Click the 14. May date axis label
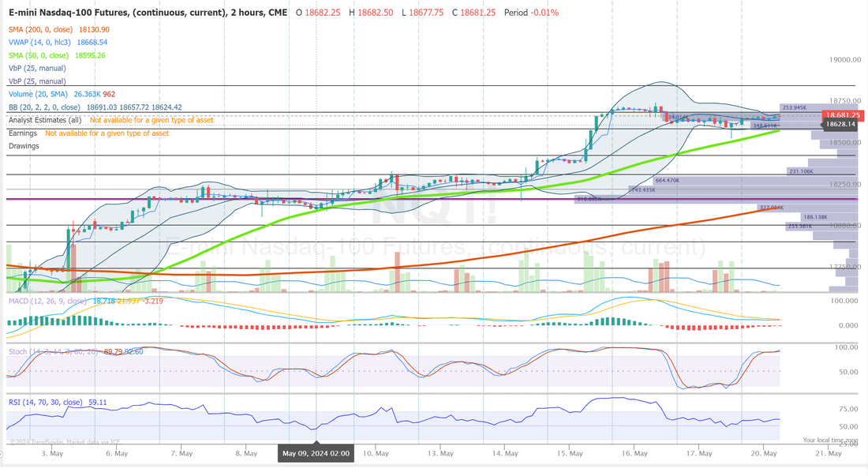This screenshot has width=868, height=476. pyautogui.click(x=505, y=453)
